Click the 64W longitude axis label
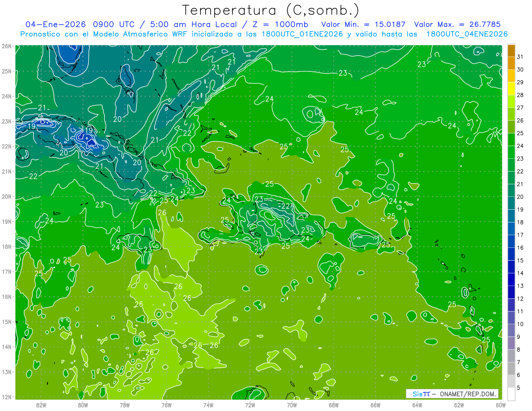The height and width of the screenshot is (411, 532). pos(417,404)
